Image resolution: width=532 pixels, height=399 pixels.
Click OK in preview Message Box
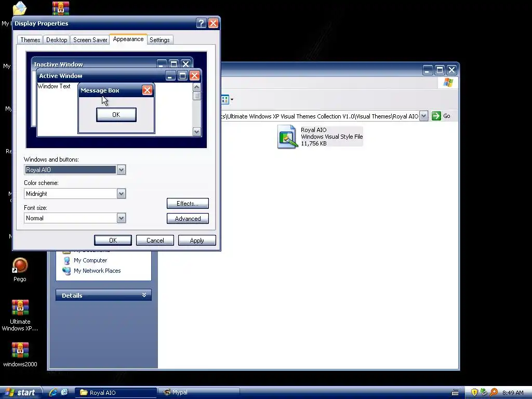click(116, 115)
